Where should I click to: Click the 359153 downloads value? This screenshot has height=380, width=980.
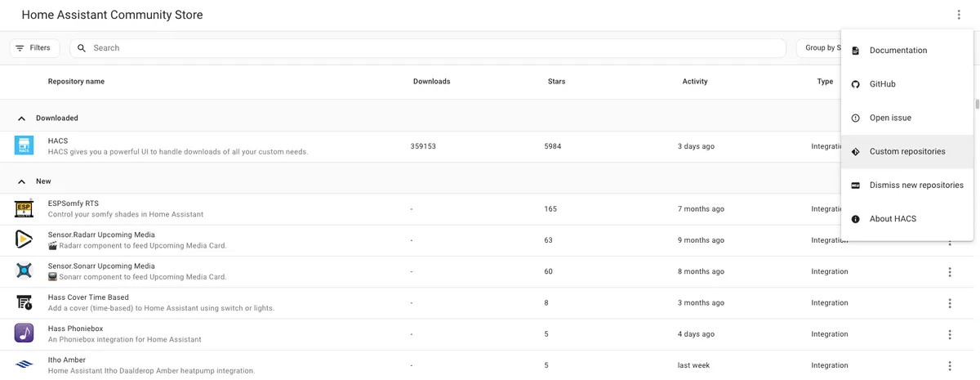(423, 147)
